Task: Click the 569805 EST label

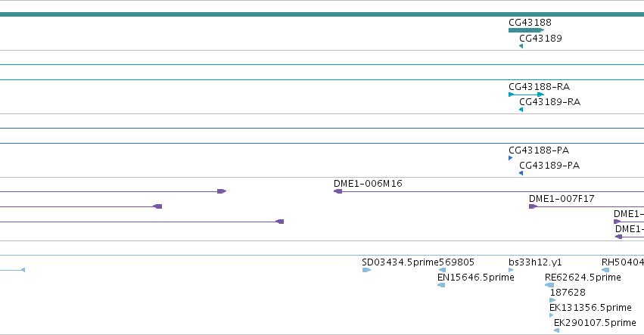Action: [457, 262]
